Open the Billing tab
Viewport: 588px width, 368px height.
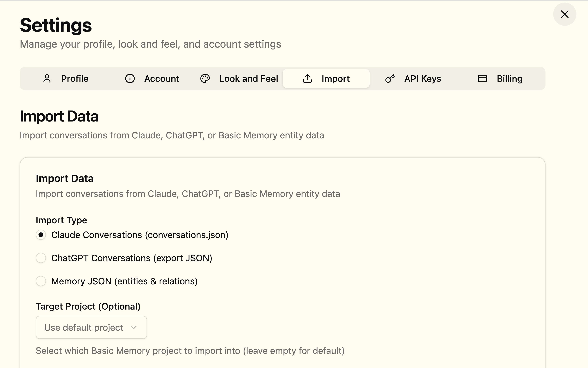tap(509, 79)
